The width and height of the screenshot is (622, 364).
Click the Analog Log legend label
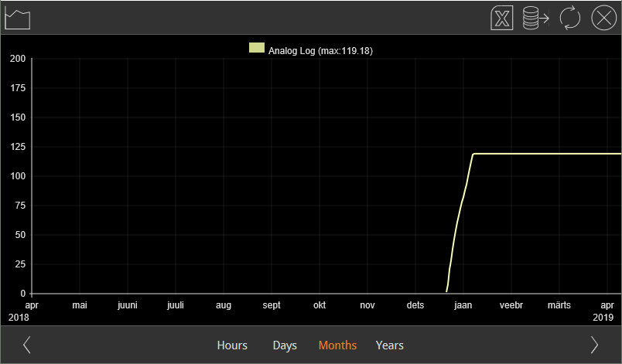click(321, 51)
